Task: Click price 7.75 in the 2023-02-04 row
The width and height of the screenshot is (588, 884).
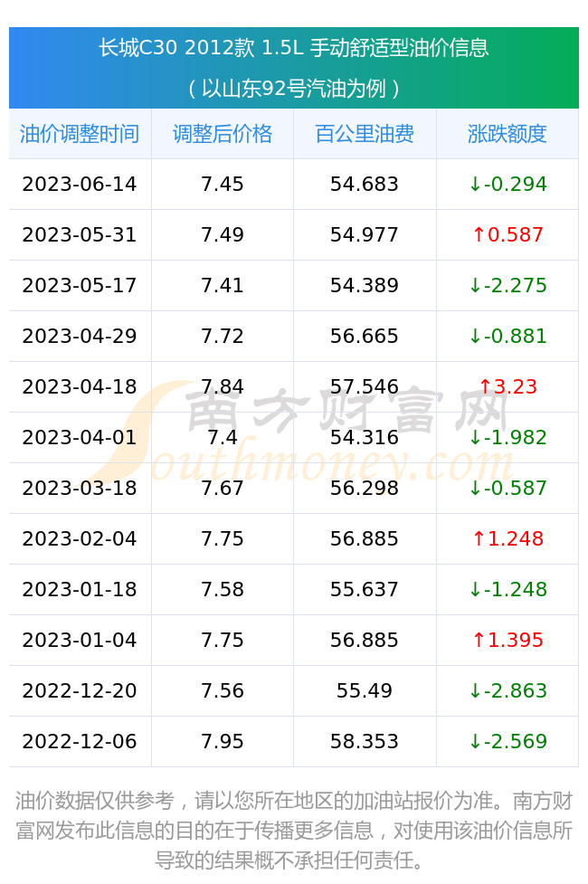Action: pyautogui.click(x=223, y=539)
